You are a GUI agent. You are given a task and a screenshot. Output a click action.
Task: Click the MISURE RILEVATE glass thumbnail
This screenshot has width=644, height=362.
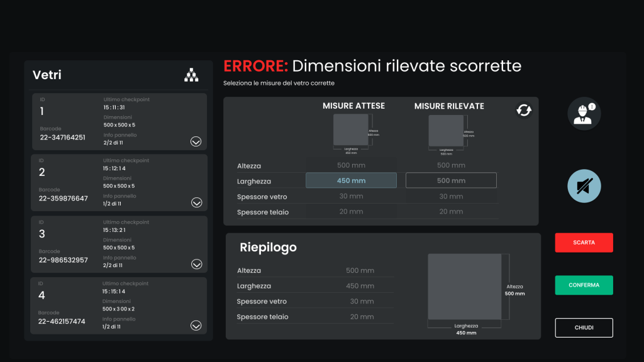[447, 131]
